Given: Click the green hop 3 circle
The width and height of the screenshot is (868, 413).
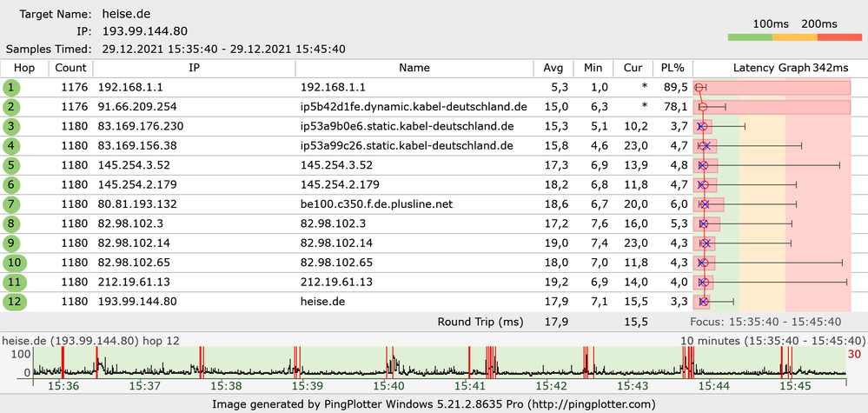Looking at the screenshot, I should (x=10, y=126).
